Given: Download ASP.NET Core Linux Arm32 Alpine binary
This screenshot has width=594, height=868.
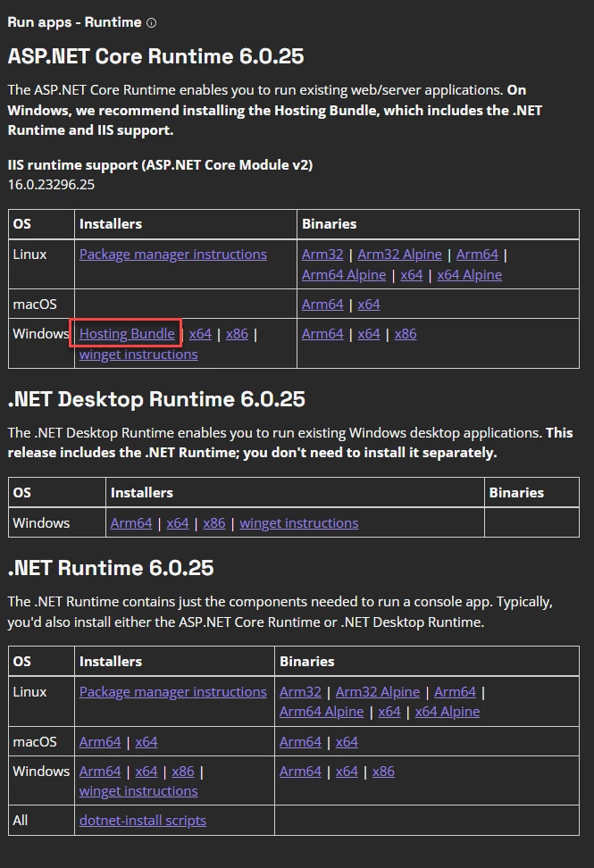Looking at the screenshot, I should point(399,255).
